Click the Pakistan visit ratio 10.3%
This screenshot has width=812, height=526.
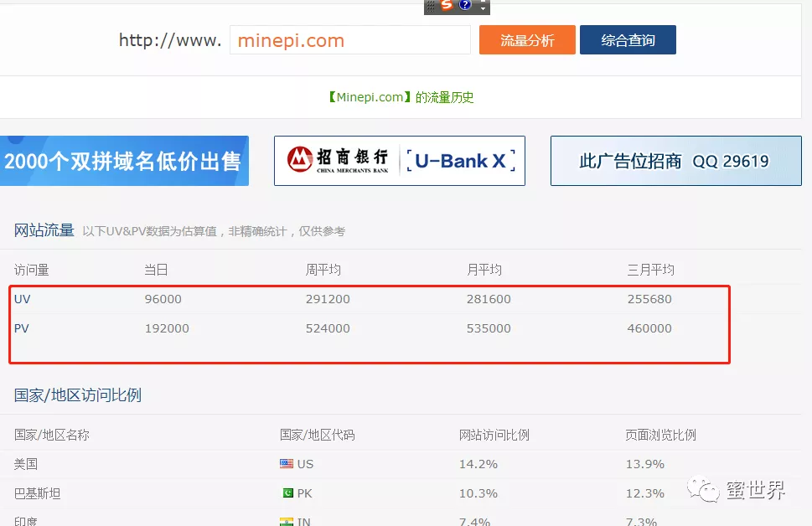click(x=478, y=494)
